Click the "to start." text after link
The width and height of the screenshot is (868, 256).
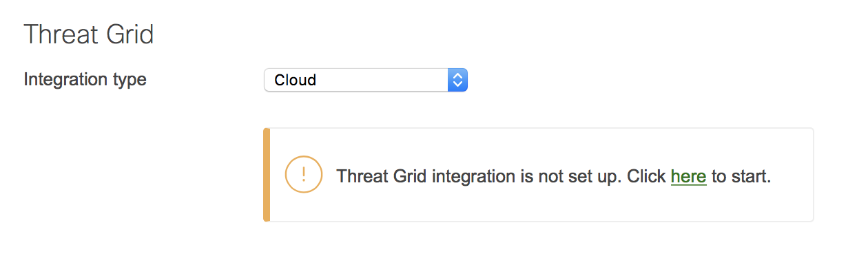pos(741,176)
